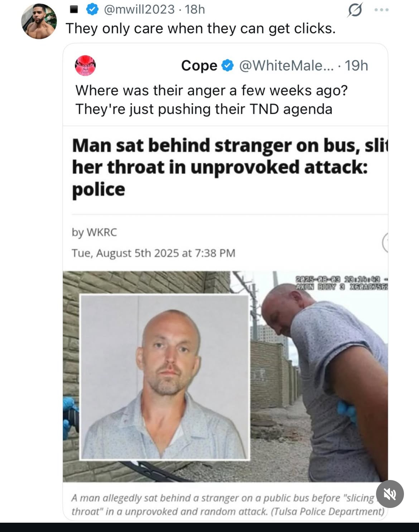Tap the Grok slashed-circle icon

pyautogui.click(x=355, y=10)
